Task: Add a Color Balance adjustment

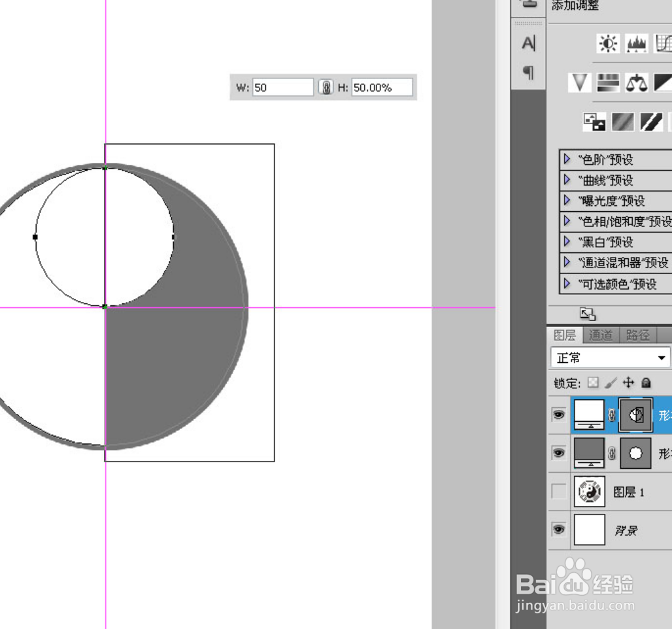Action: (x=637, y=82)
